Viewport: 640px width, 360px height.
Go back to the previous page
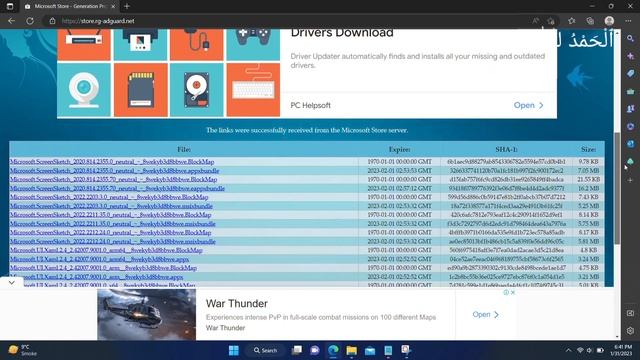(11, 21)
